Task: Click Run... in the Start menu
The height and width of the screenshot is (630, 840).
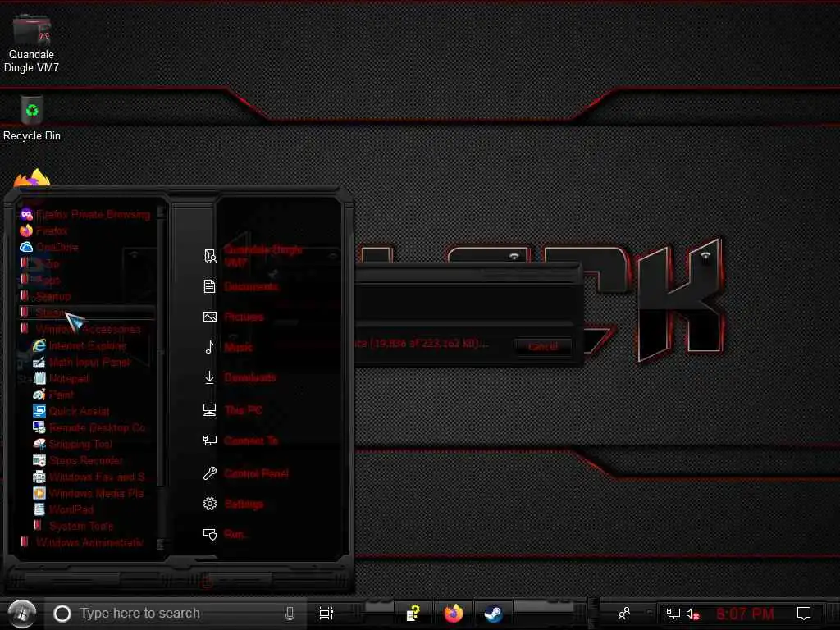Action: pyautogui.click(x=224, y=534)
